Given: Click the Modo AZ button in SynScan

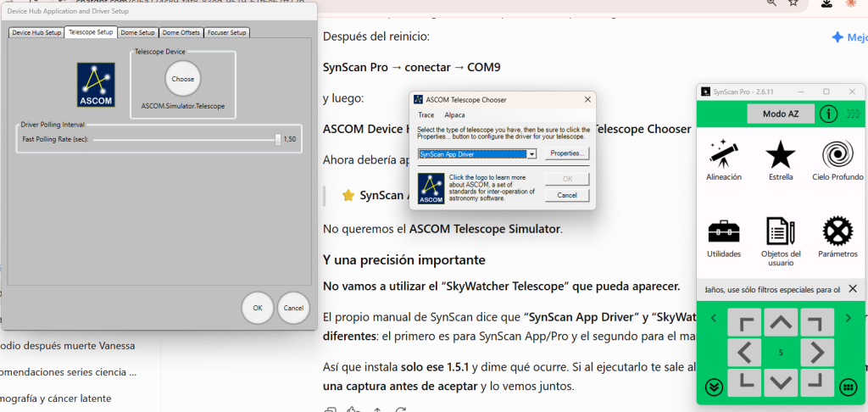Looking at the screenshot, I should tap(781, 114).
